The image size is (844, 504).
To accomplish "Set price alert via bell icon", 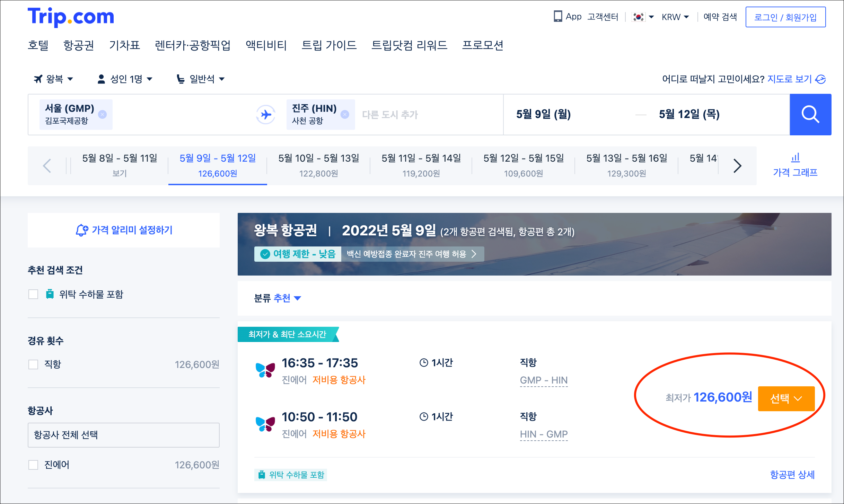I will coord(82,230).
